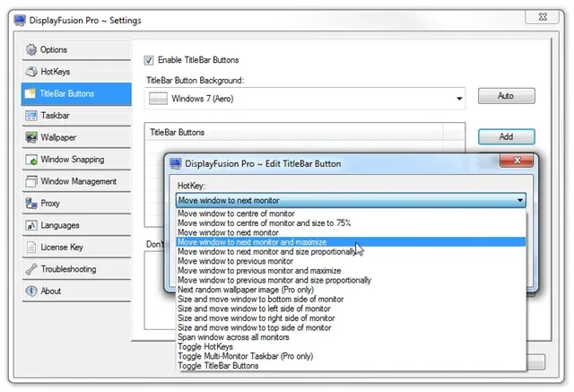Click the HotKeys mouse icon

point(31,72)
